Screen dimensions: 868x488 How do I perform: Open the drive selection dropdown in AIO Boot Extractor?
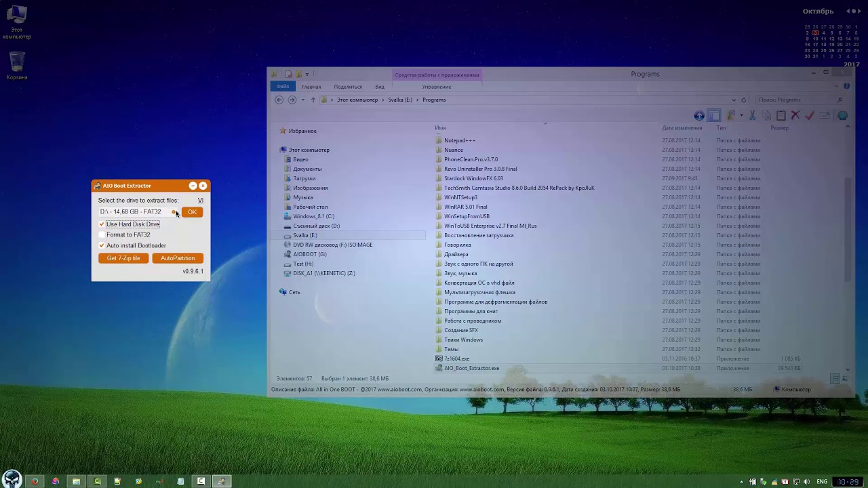coord(174,212)
